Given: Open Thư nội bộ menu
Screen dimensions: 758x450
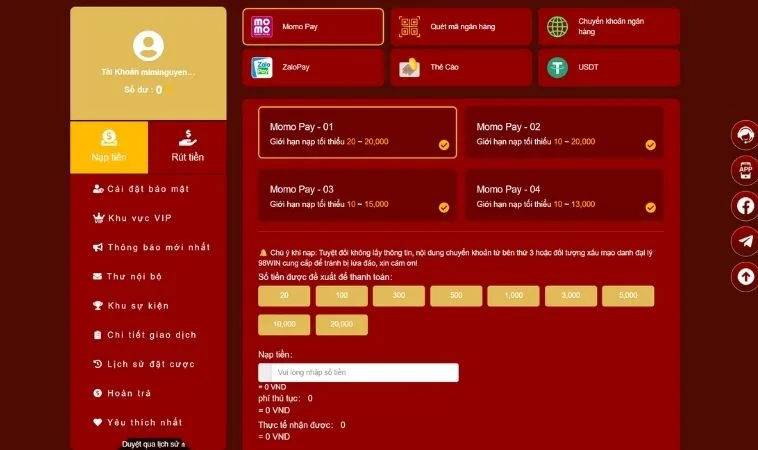Looking at the screenshot, I should [127, 276].
